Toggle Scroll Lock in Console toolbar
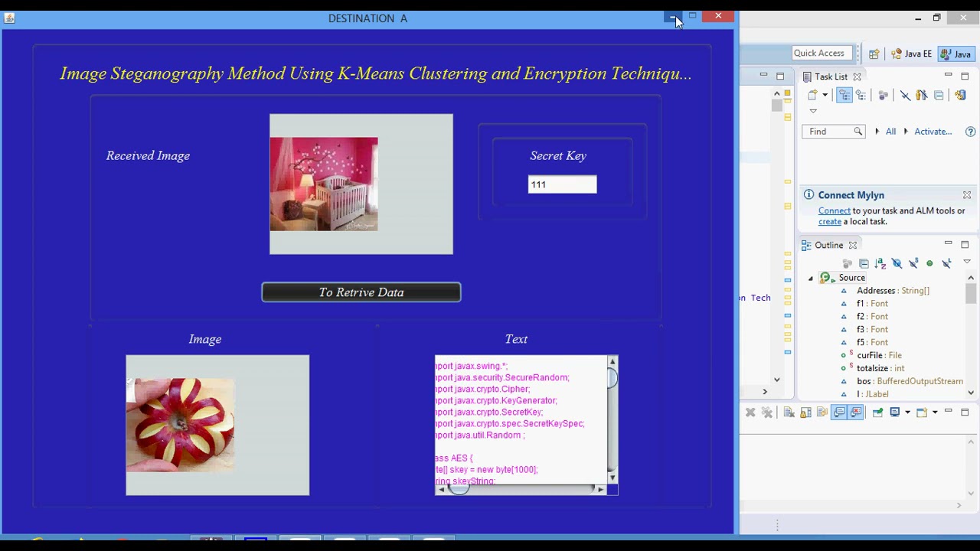This screenshot has width=980, height=551. tap(805, 412)
